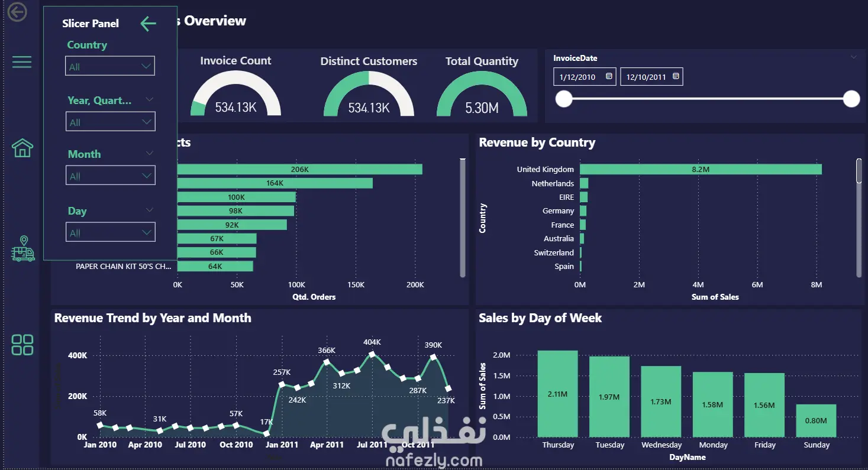The height and width of the screenshot is (470, 868).
Task: Click the start date field 1/12/2010
Action: point(585,77)
